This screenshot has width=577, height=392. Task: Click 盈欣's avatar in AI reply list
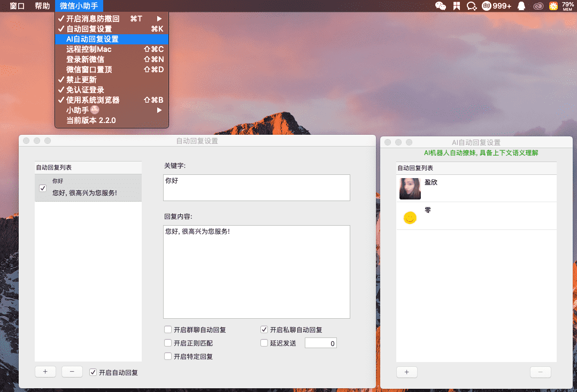pyautogui.click(x=410, y=188)
